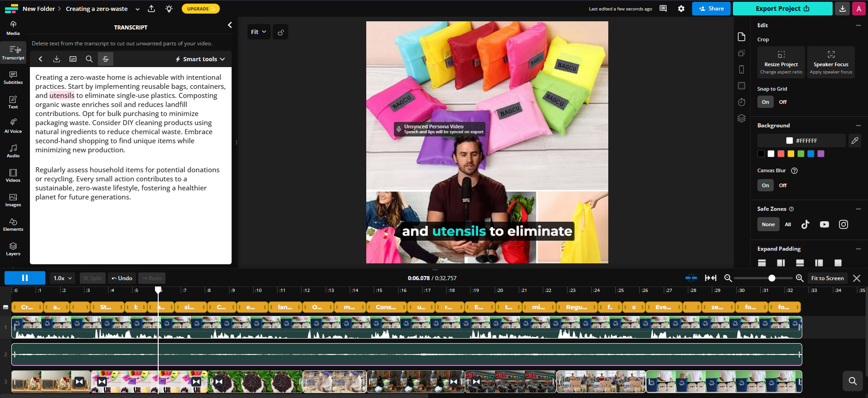Click the zoom in timeline magnifier
This screenshot has width=868, height=398.
pyautogui.click(x=800, y=278)
